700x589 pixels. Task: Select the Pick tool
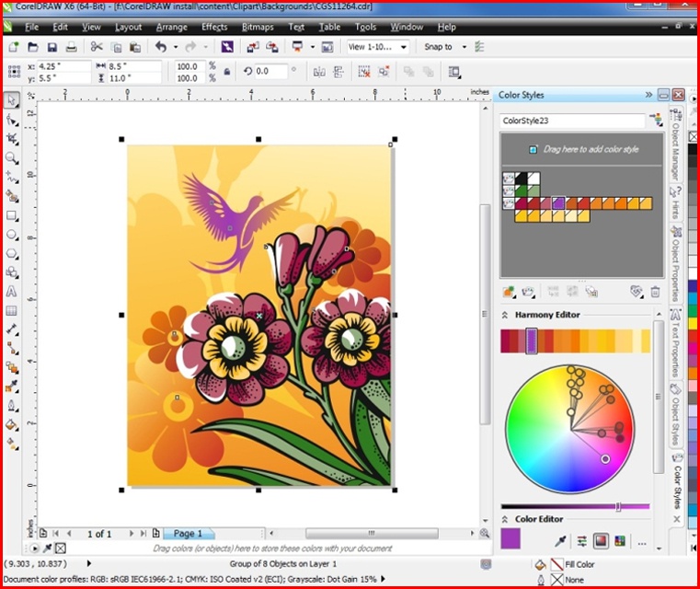[x=12, y=100]
